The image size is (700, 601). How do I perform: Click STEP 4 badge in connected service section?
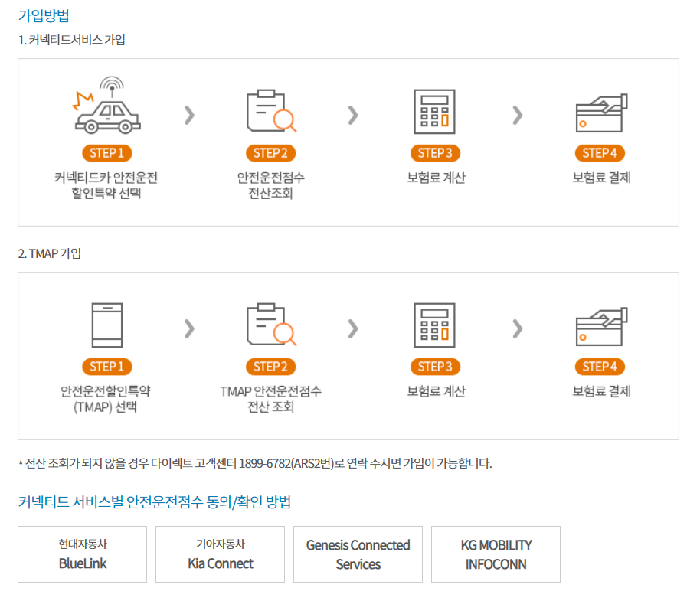(600, 153)
